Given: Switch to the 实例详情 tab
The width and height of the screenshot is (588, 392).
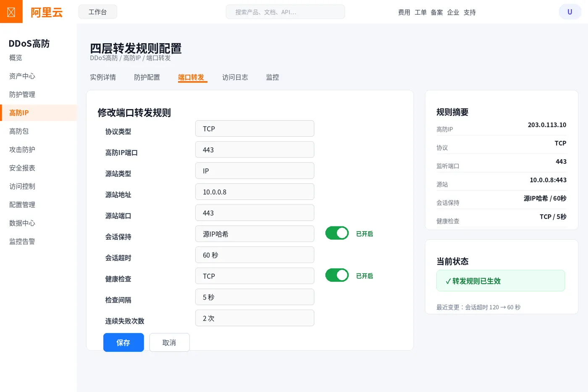Looking at the screenshot, I should [103, 77].
